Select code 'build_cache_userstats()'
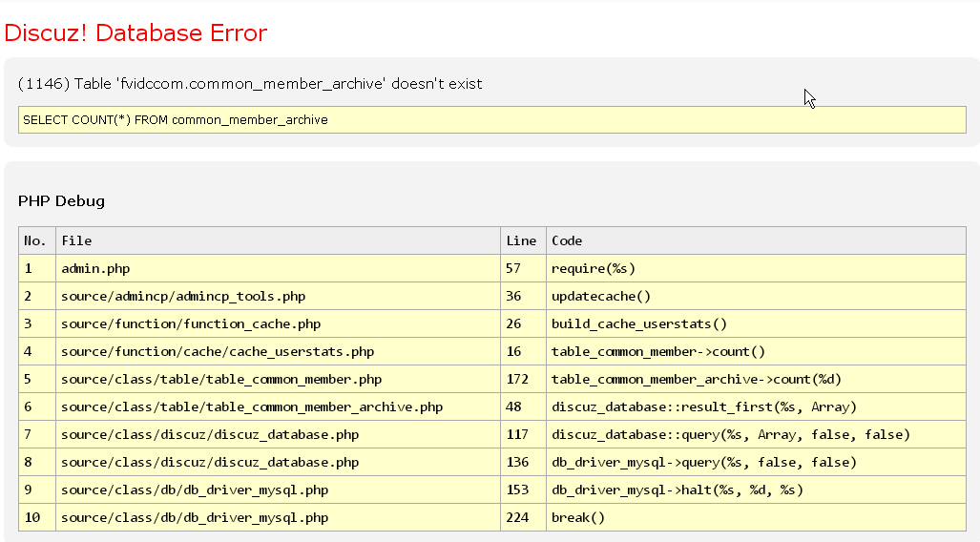The width and height of the screenshot is (980, 542). (x=638, y=323)
